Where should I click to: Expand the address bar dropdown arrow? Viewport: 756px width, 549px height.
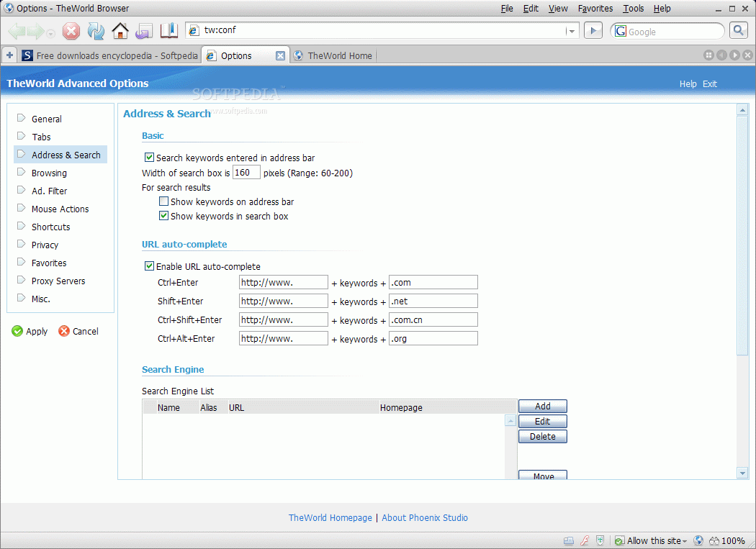[572, 31]
